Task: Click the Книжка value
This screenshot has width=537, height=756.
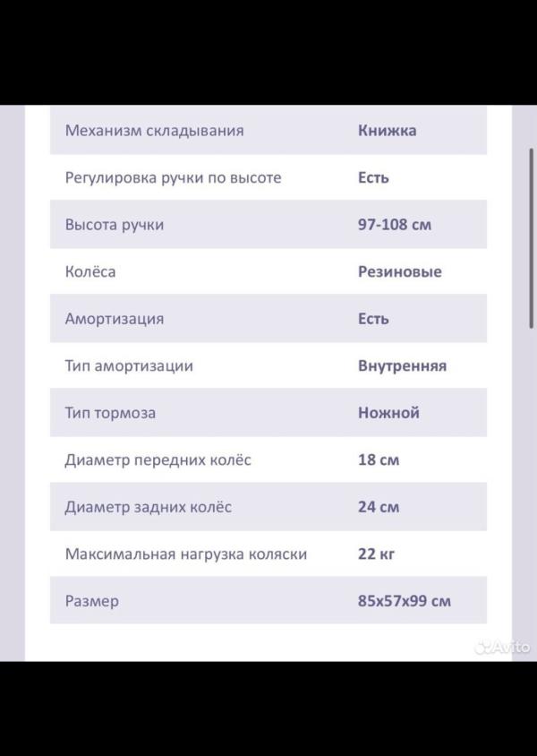Action: click(387, 131)
